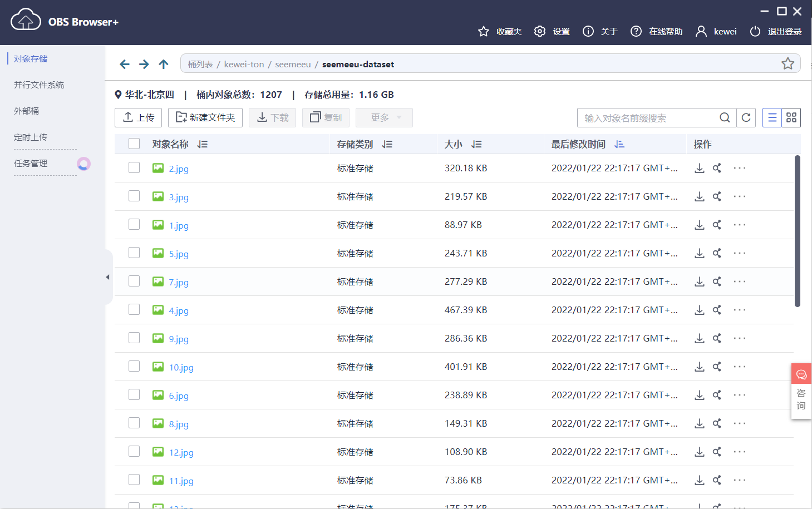Viewport: 812px width, 509px height.
Task: Open 收藏夹 favorites in the top bar
Action: [500, 31]
